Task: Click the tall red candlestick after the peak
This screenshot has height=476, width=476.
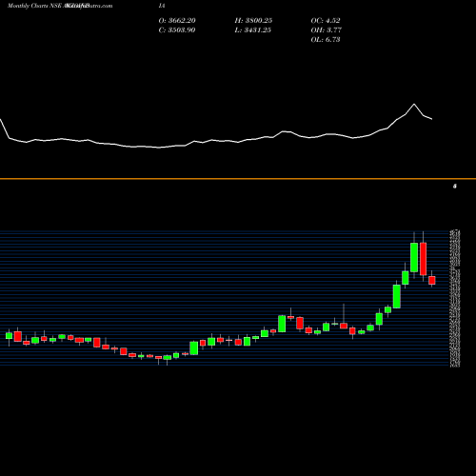Action: (423, 259)
